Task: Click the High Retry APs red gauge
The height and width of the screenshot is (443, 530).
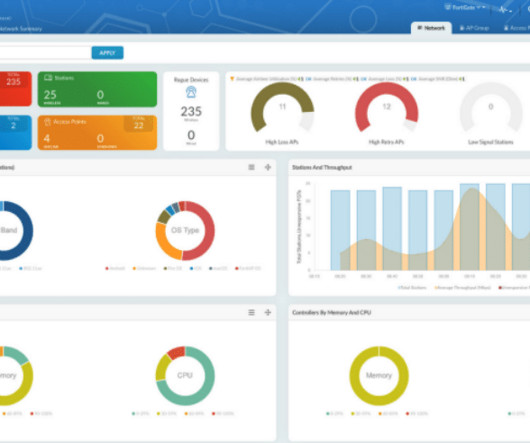Action: [387, 107]
